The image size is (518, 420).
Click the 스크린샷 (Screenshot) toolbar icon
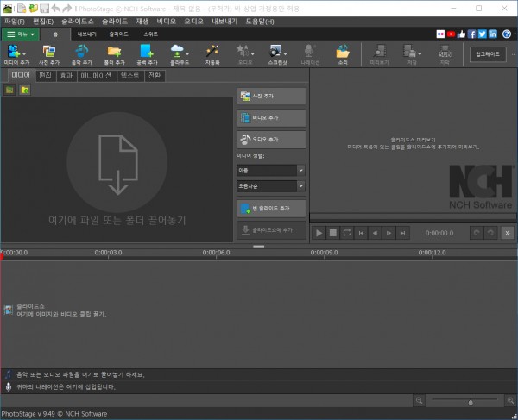(x=275, y=54)
